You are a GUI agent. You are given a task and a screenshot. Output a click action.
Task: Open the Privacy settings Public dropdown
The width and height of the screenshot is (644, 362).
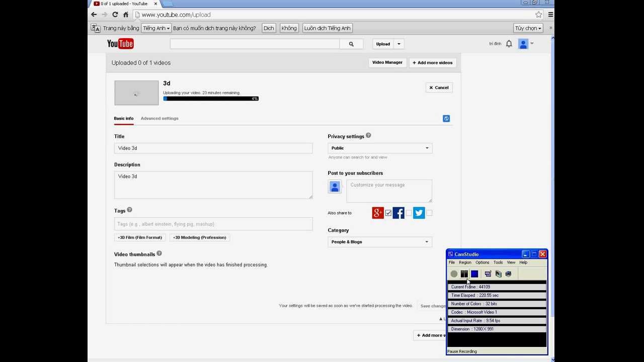[x=380, y=148]
